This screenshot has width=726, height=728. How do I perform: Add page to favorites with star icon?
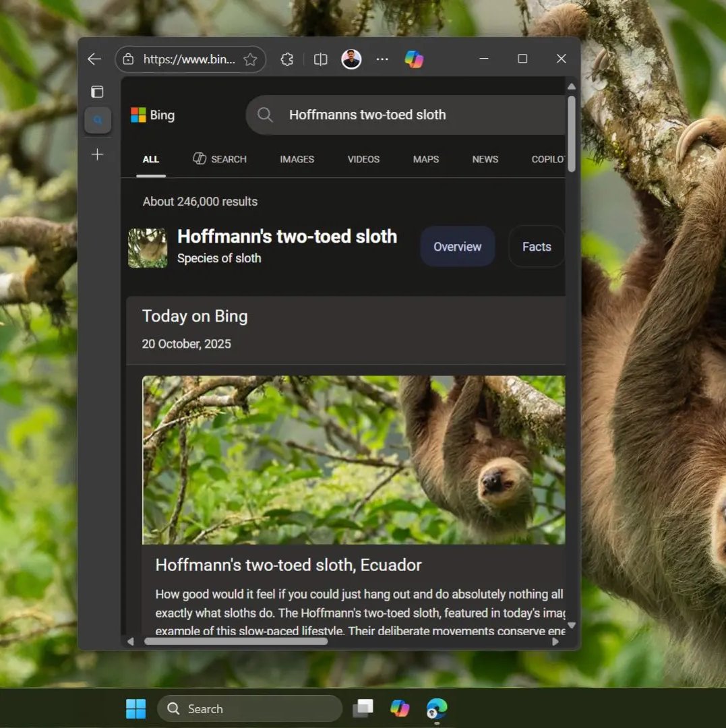point(250,59)
